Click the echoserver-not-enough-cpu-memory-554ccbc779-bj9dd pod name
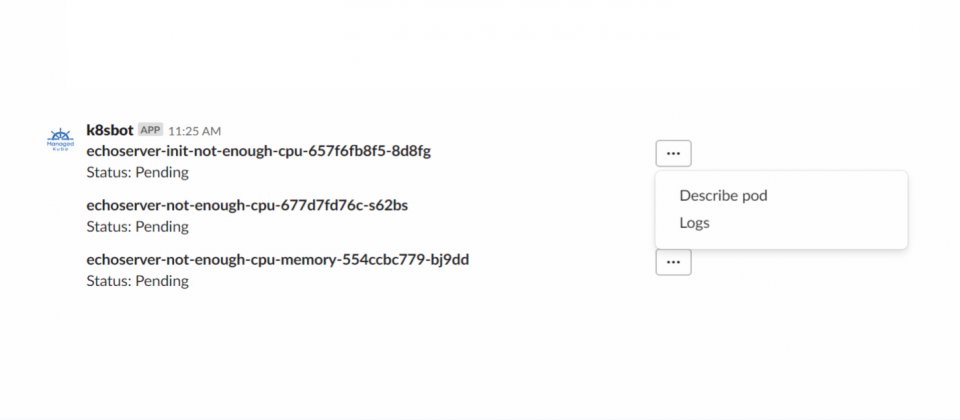Screen dimensions: 960x420 (x=277, y=260)
